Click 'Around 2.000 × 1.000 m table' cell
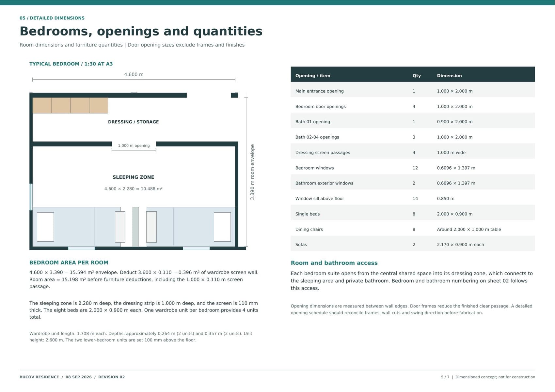Image resolution: width=555 pixels, height=392 pixels. click(x=469, y=229)
